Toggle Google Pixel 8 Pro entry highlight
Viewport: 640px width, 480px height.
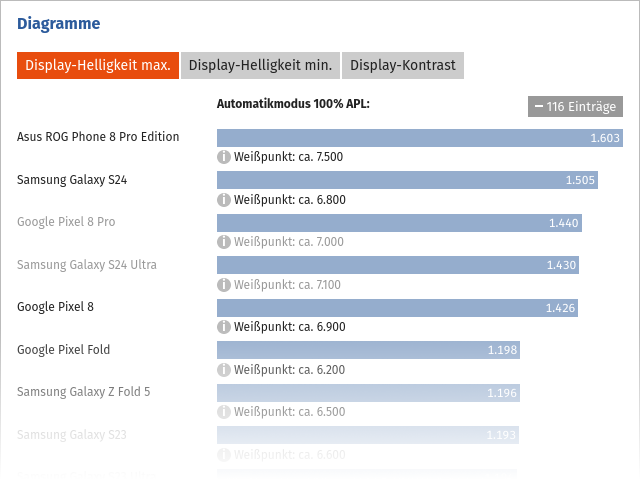(66, 222)
